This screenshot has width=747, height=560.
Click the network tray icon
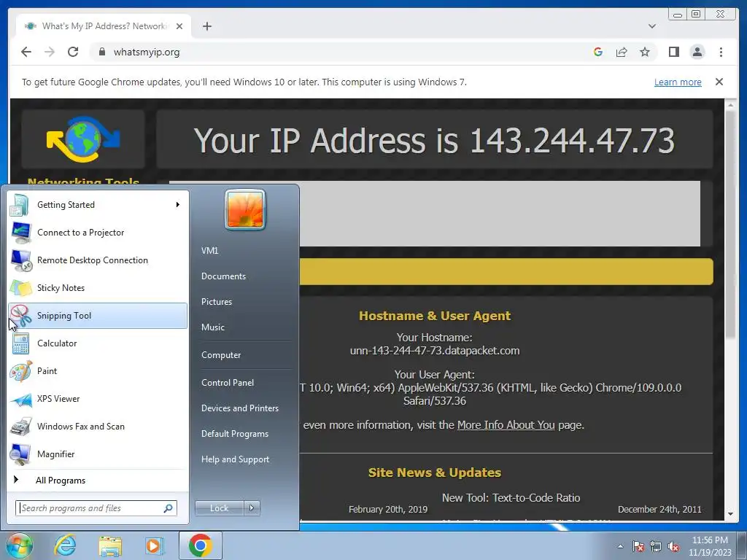(656, 547)
